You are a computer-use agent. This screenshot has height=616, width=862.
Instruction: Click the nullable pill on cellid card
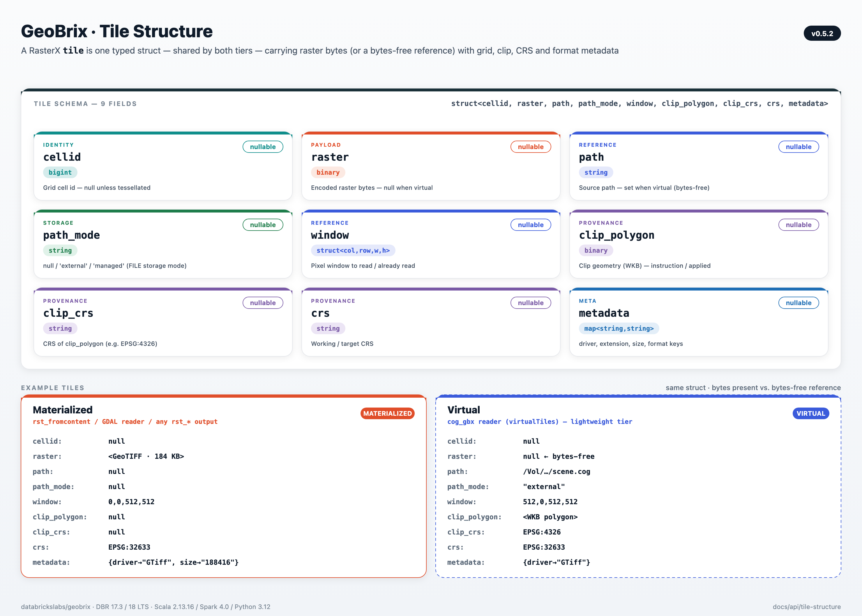point(263,147)
